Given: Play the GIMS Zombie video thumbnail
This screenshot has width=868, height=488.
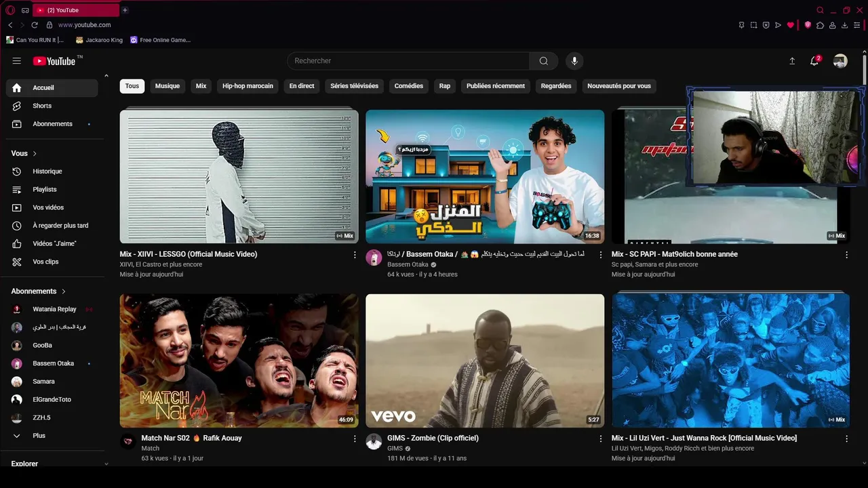Looking at the screenshot, I should [485, 361].
